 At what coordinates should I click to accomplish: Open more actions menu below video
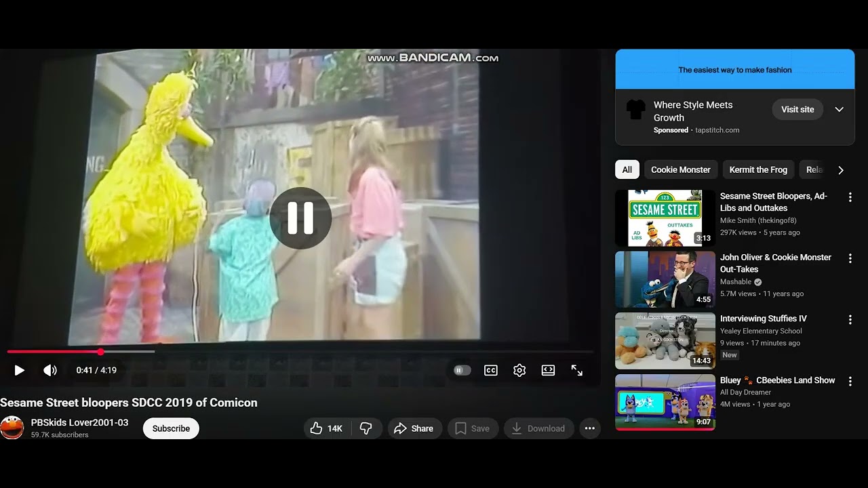click(589, 428)
